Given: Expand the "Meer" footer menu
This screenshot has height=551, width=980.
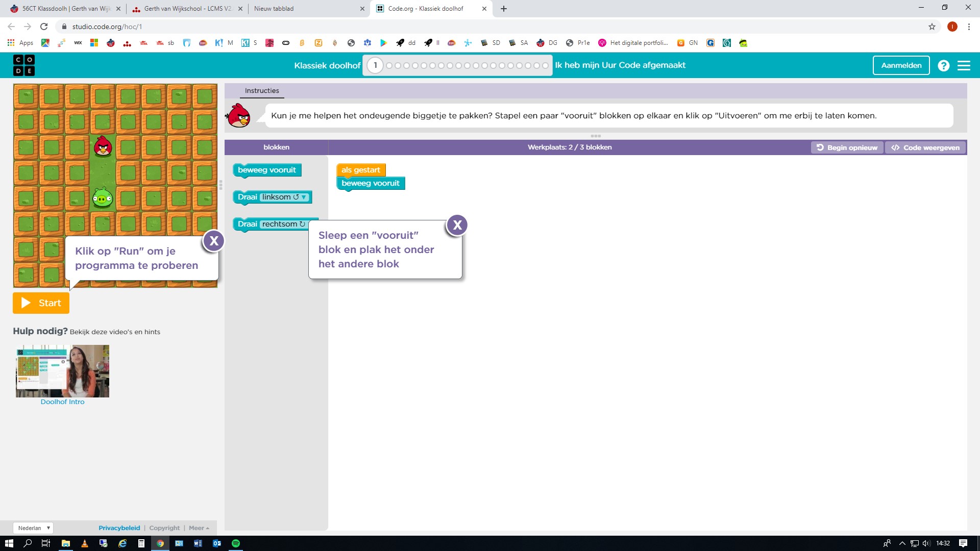Looking at the screenshot, I should click(199, 528).
